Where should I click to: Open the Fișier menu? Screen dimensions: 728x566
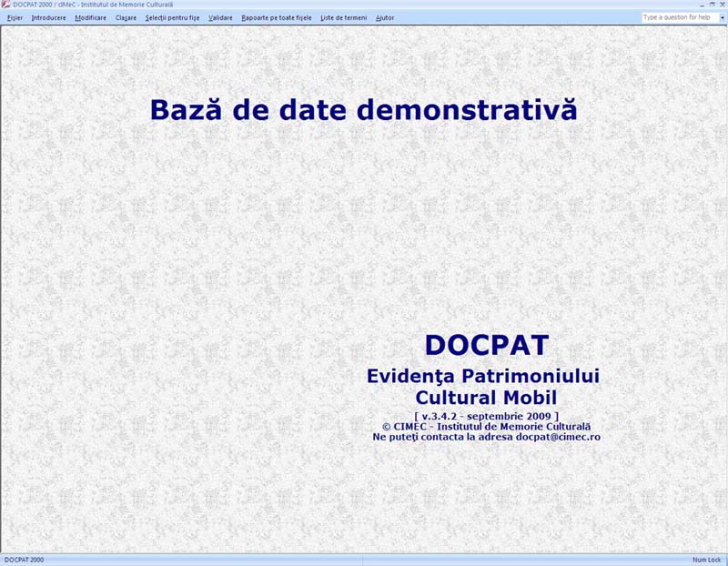[15, 17]
